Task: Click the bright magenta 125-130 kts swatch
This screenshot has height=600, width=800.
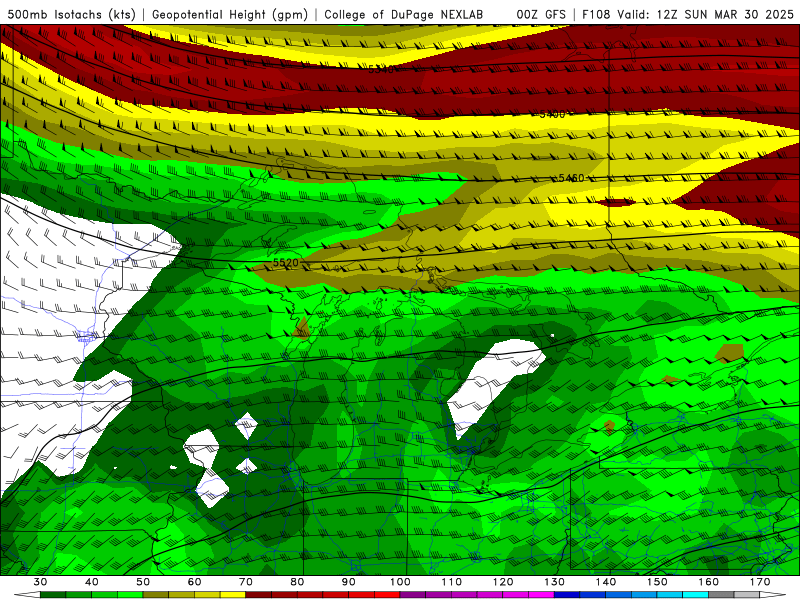Action: point(541,595)
